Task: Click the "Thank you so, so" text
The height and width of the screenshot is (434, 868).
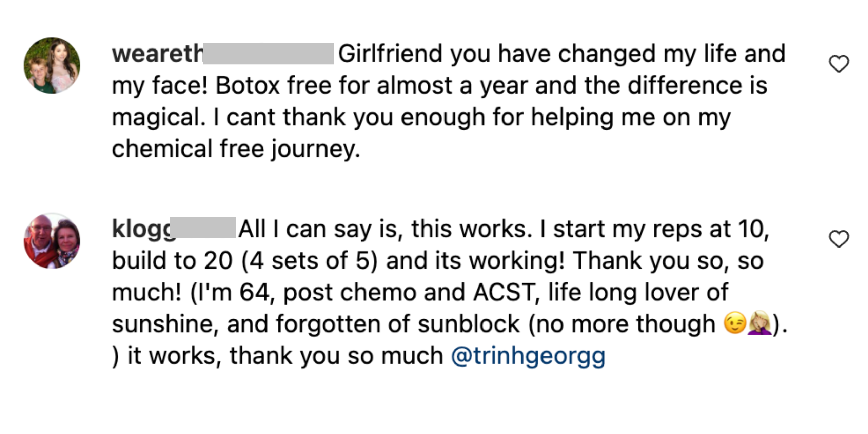Action: coord(668,261)
